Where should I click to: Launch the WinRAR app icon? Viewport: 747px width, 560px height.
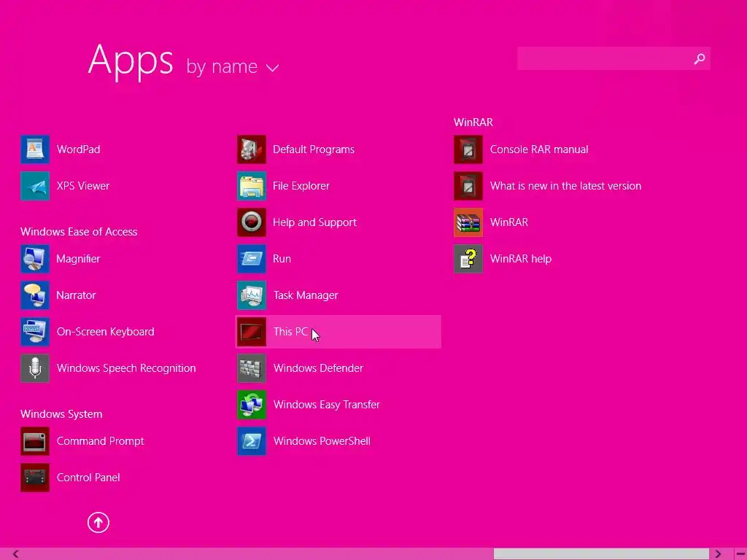pyautogui.click(x=468, y=222)
